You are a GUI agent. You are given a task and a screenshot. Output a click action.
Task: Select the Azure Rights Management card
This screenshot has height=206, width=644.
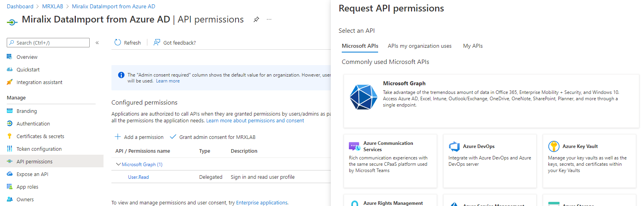click(x=390, y=200)
